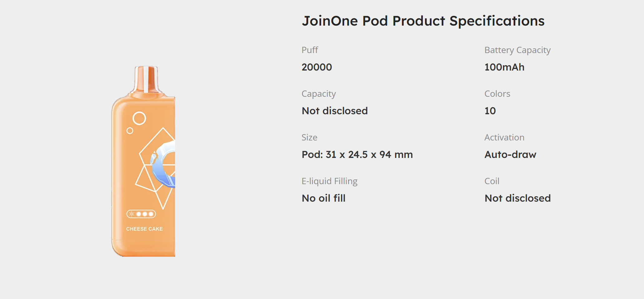Click the JoinOne Pod Product Specifications heading

pos(423,21)
